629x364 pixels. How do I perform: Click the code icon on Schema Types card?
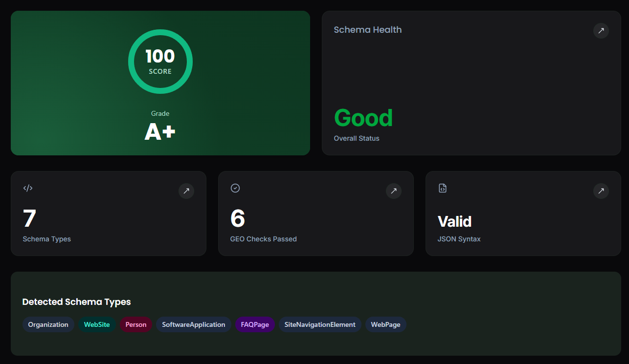28,188
